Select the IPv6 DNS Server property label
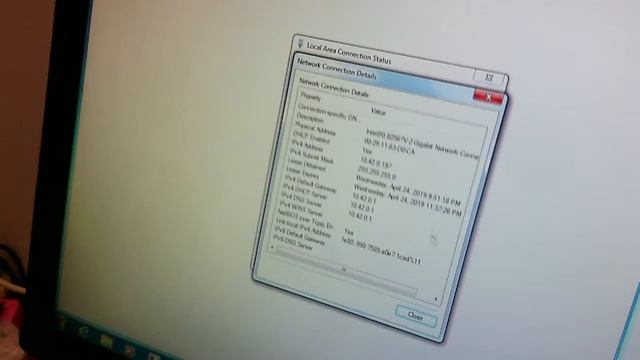This screenshot has width=640, height=360. pos(293,243)
